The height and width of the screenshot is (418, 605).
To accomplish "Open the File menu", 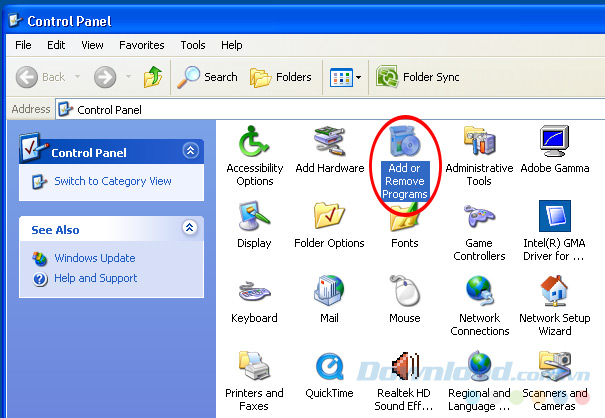I will point(23,45).
